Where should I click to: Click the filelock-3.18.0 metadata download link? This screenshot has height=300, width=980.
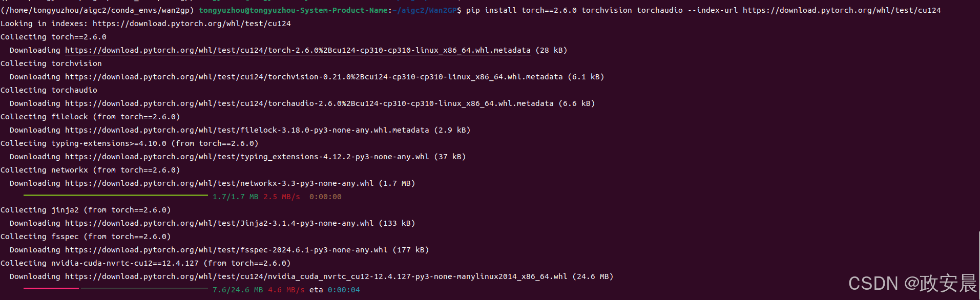[x=247, y=130]
